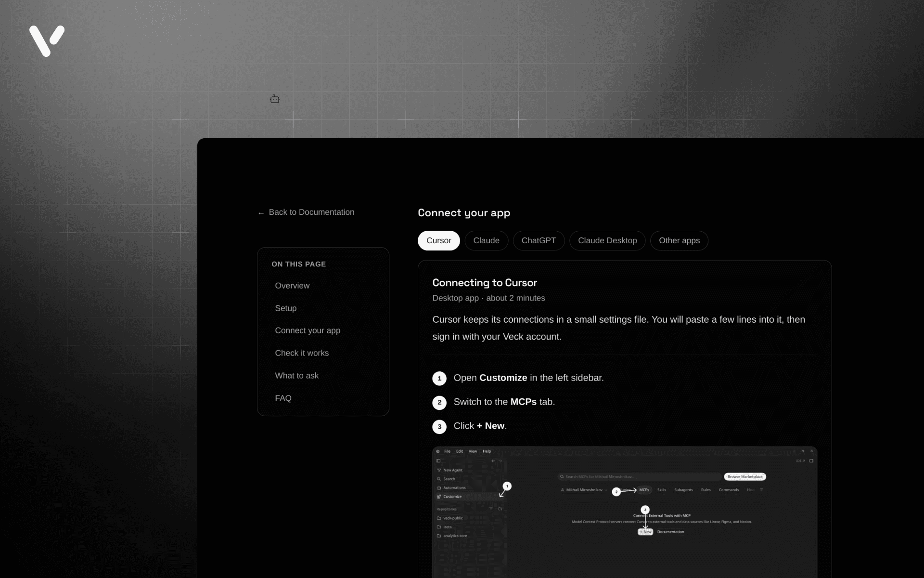
Task: Click the IDE button in Cursor screenshot
Action: coord(801,461)
